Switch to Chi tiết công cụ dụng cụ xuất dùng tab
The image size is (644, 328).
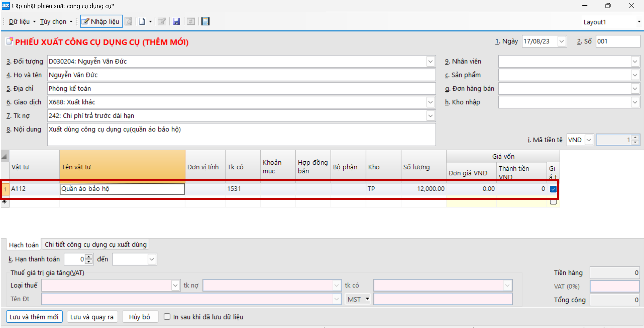coord(96,244)
